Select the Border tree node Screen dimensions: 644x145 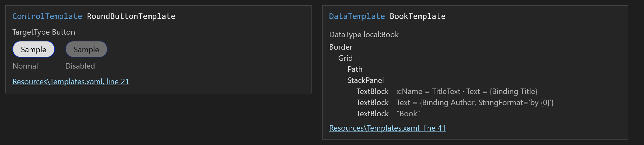pyautogui.click(x=341, y=47)
